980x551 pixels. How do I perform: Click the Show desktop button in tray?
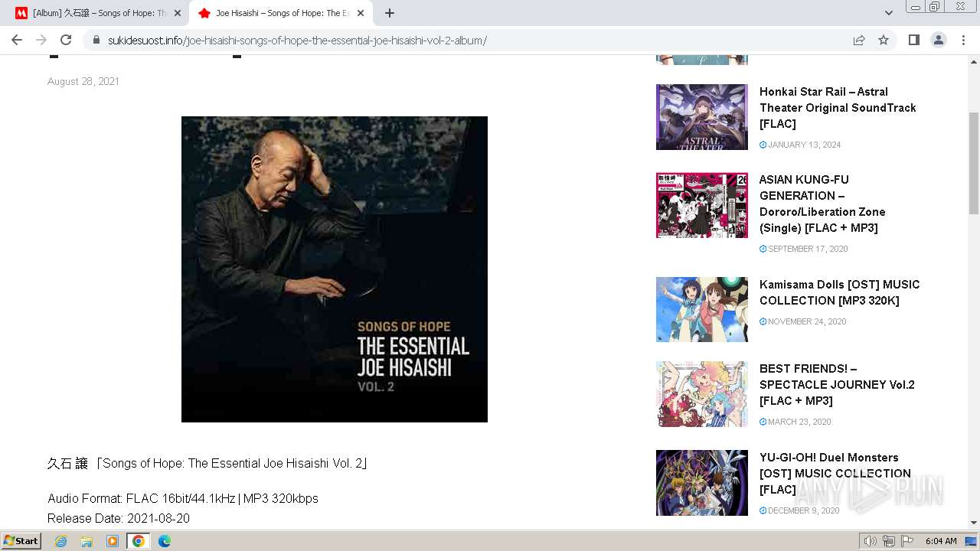tap(972, 541)
